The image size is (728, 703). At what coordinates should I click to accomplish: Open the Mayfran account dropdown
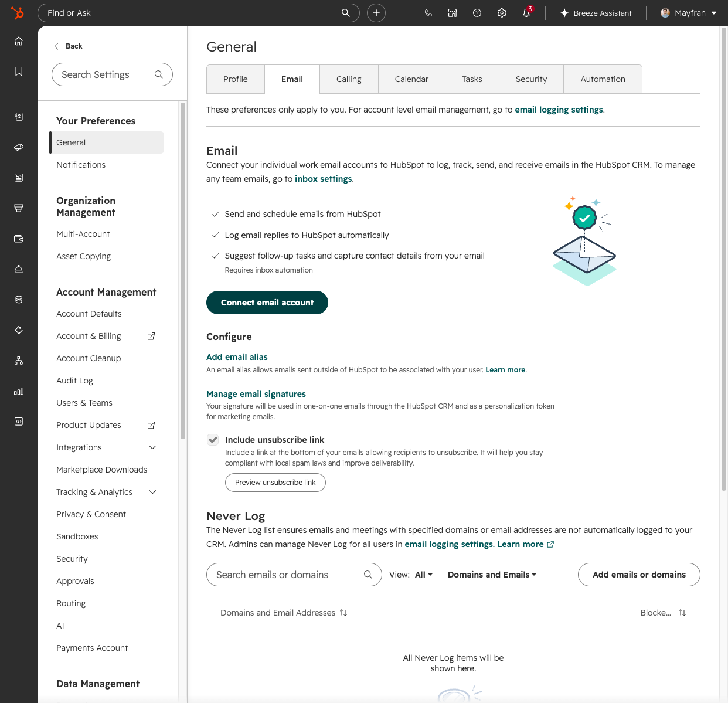(689, 13)
